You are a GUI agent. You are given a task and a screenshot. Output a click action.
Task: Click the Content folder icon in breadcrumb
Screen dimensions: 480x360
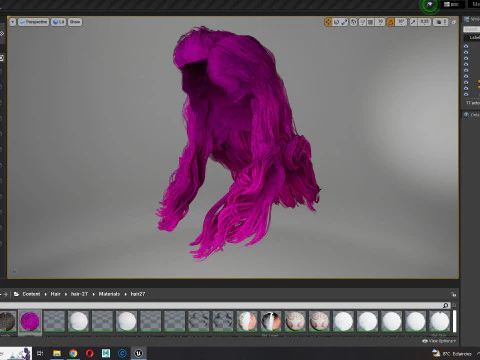coord(16,294)
